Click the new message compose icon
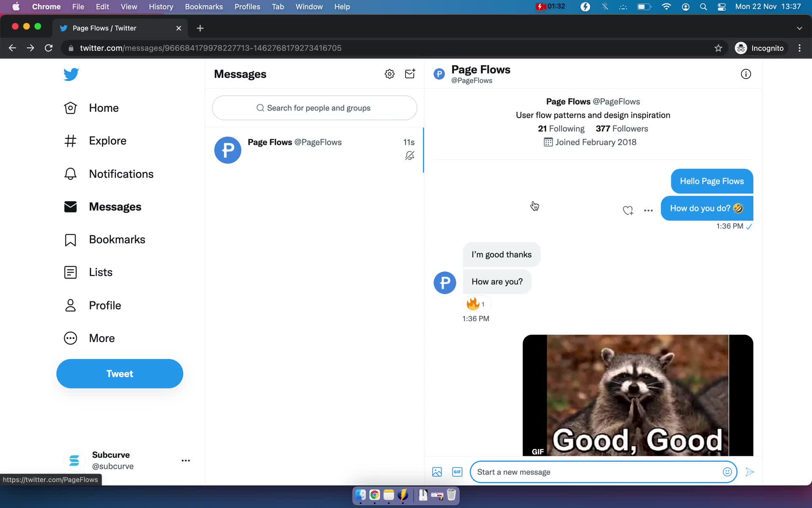Viewport: 812px width, 508px height. (x=410, y=74)
